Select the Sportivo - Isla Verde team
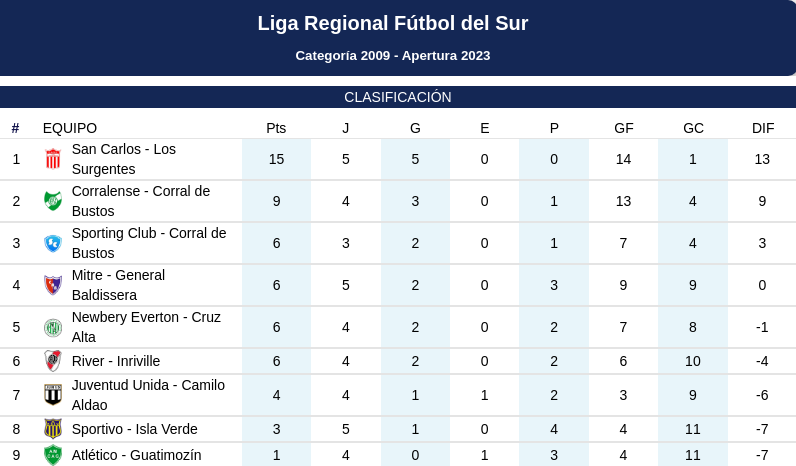 click(x=135, y=429)
